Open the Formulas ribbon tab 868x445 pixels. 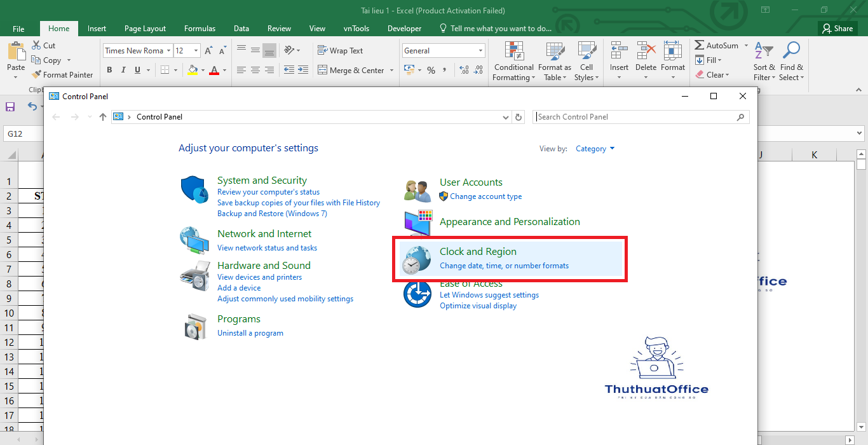[200, 29]
